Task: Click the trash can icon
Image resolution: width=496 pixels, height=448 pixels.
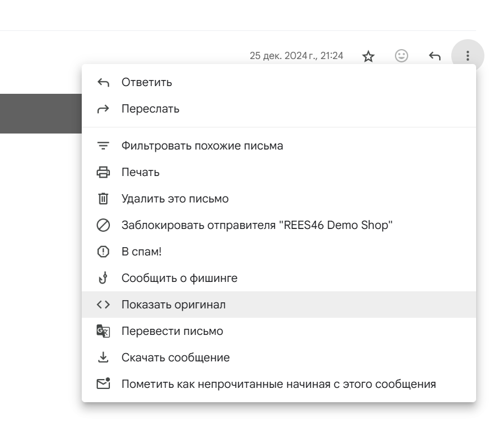Action: [103, 199]
